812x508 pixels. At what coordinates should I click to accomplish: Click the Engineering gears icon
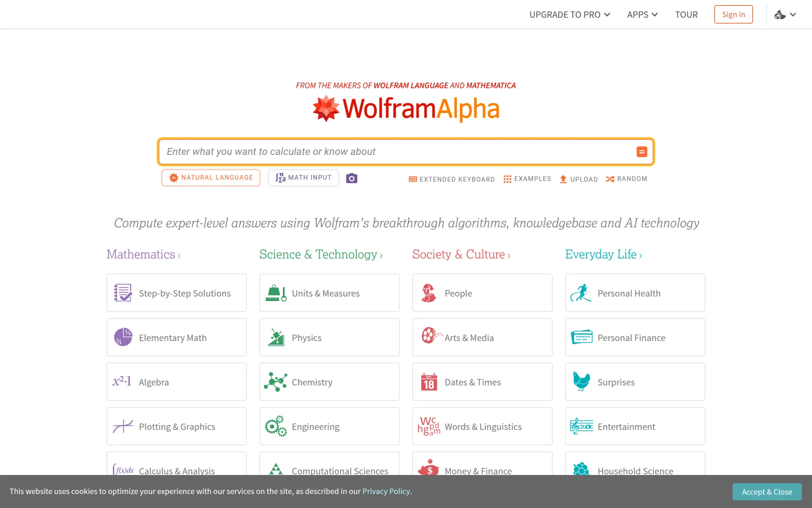tap(276, 426)
